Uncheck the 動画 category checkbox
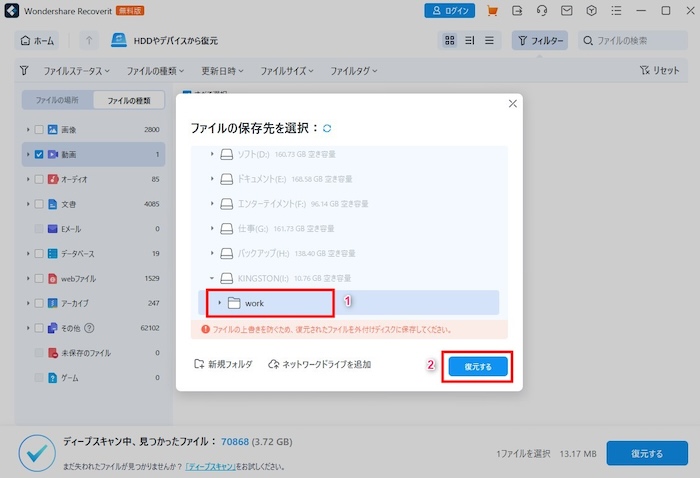 tap(39, 155)
